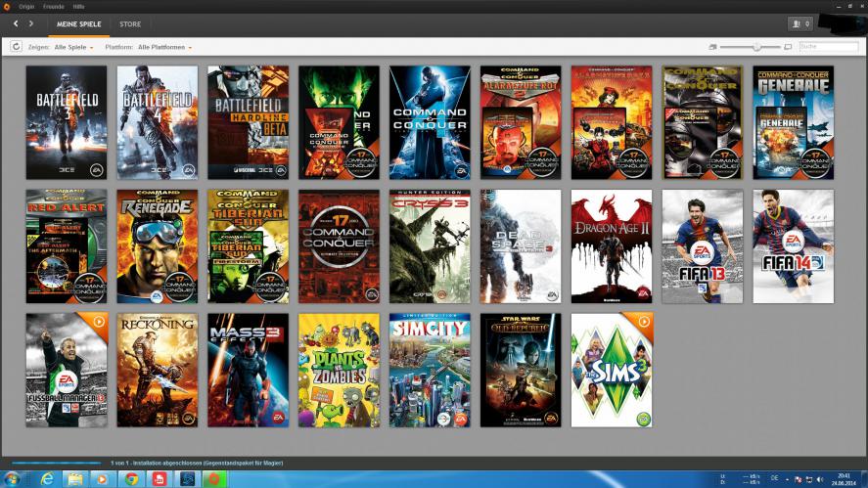The width and height of the screenshot is (868, 488).
Task: Adjust the tile size slider
Action: click(x=756, y=47)
